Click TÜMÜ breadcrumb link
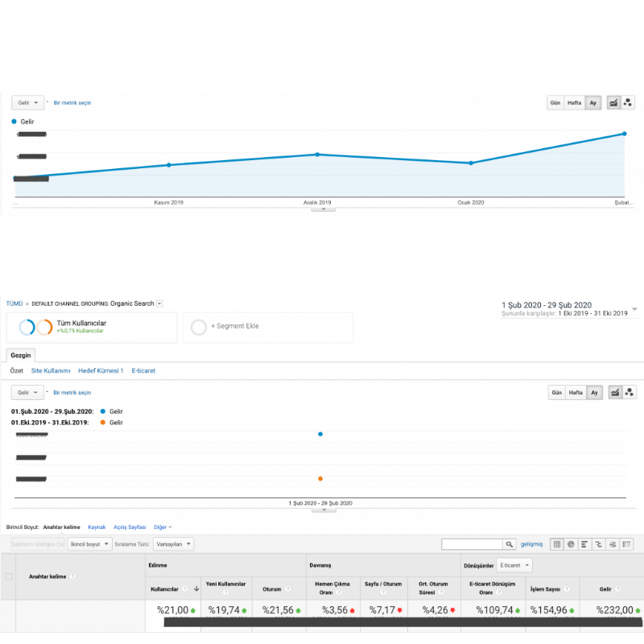Viewport: 644px width, 644px height. click(14, 303)
